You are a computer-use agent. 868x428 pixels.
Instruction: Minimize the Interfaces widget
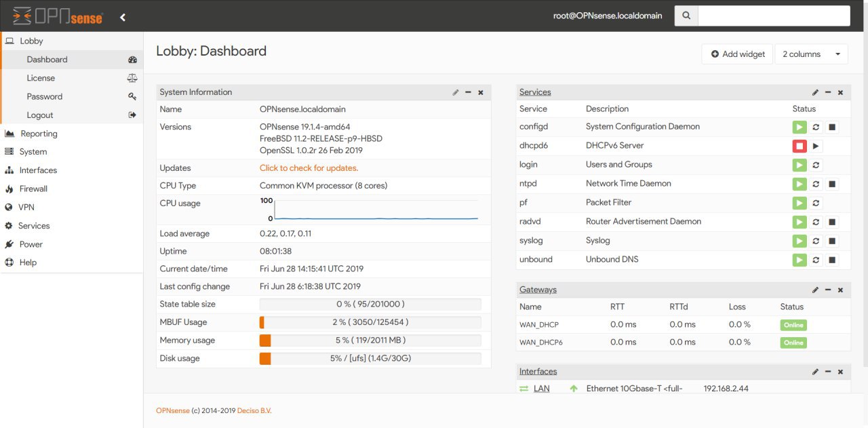tap(828, 372)
